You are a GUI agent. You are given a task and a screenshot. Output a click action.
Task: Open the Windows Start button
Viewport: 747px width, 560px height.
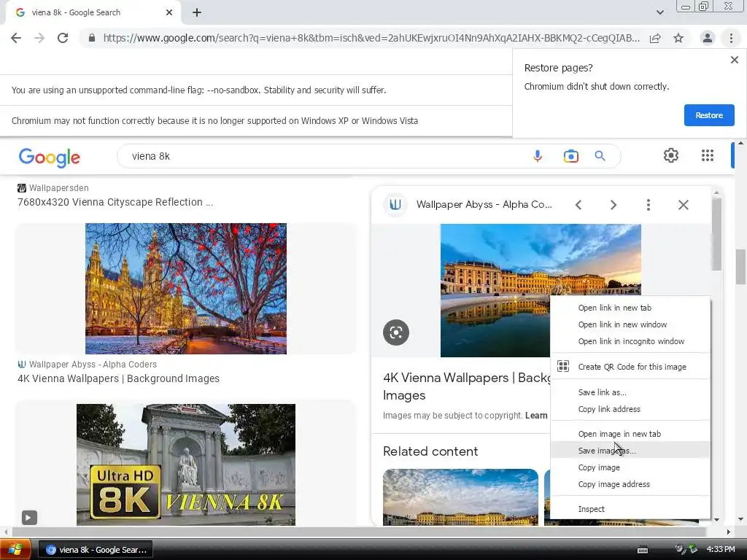16,550
